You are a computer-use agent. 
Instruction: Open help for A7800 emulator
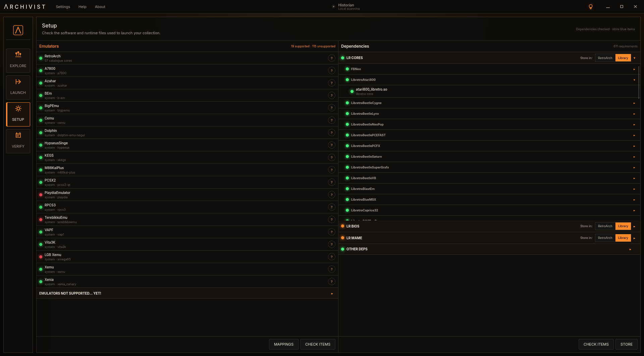[x=332, y=70]
